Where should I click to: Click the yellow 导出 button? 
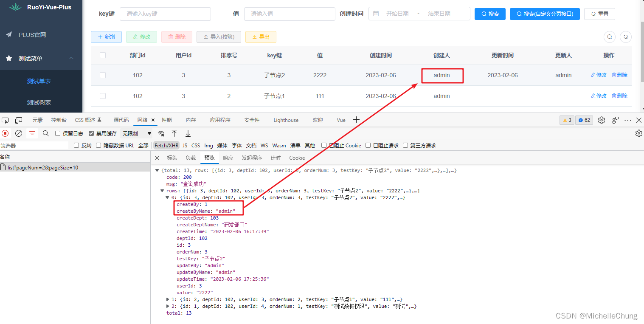(261, 37)
